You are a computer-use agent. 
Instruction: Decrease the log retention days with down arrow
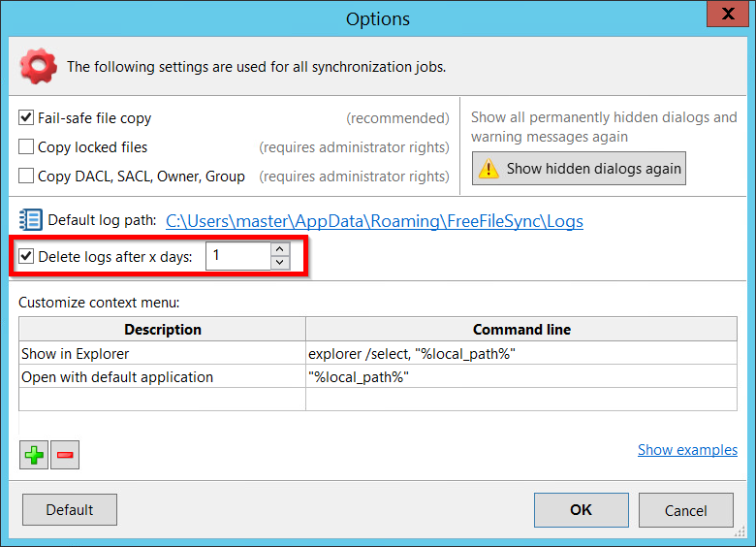click(x=280, y=263)
